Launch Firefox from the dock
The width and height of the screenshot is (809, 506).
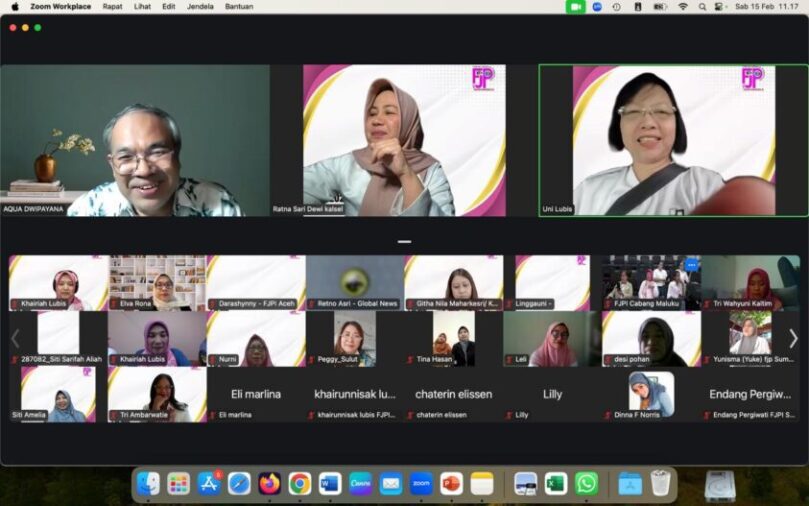click(x=269, y=484)
